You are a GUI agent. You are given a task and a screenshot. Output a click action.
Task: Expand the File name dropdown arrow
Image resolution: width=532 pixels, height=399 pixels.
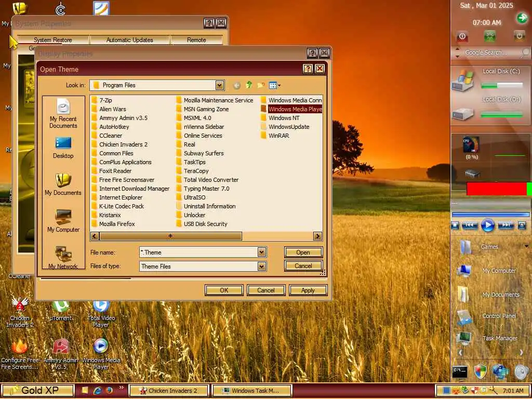pos(261,252)
